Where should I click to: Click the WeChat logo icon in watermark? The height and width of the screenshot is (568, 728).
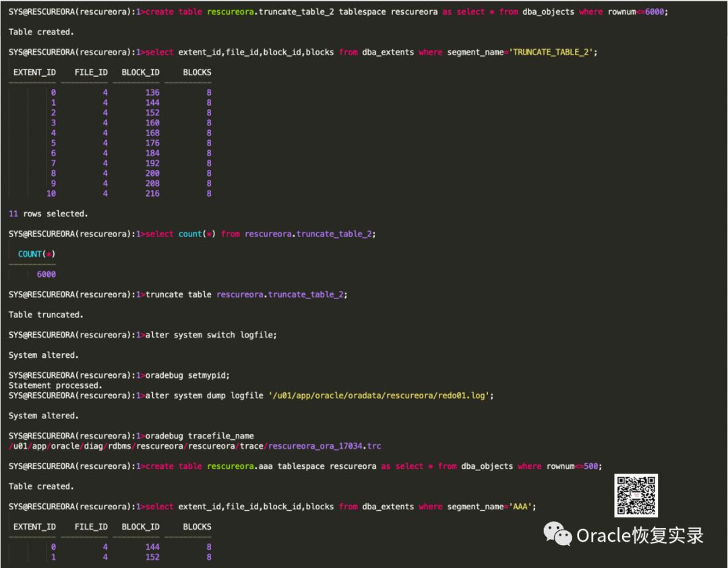(557, 535)
